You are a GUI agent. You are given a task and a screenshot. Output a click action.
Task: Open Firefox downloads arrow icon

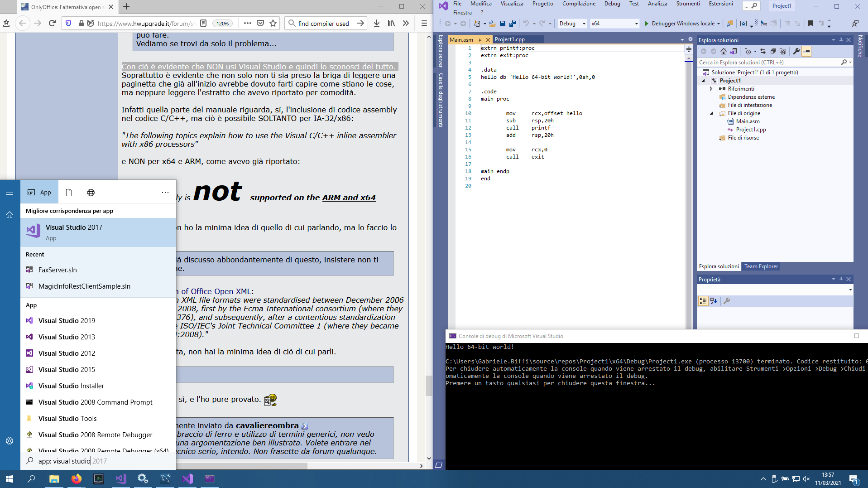tap(377, 23)
